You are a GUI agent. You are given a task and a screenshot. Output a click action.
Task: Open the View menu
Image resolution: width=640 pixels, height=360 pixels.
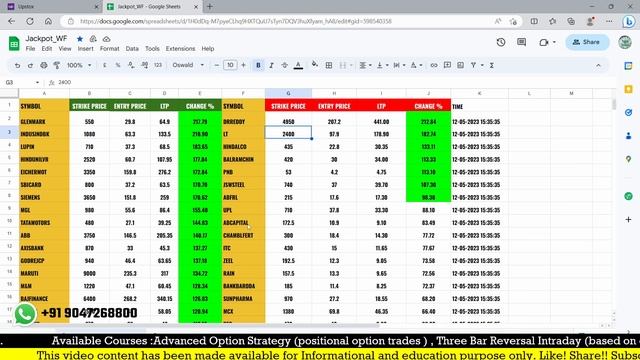[x=64, y=49]
